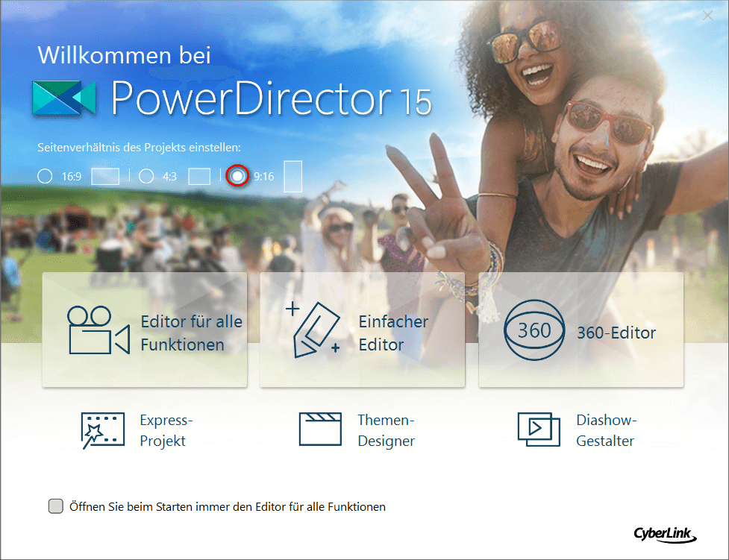Screen dimensions: 729x560
Task: Select the 4:3 aspect ratio radio button
Action: tap(146, 176)
